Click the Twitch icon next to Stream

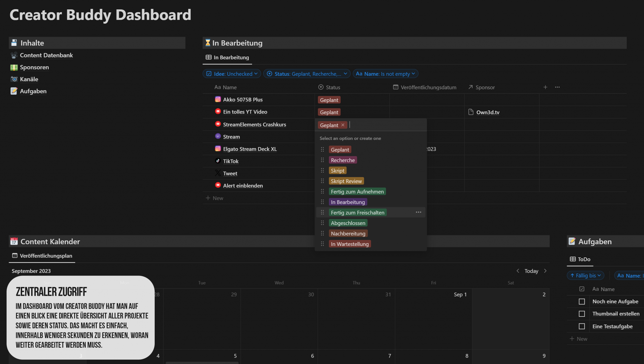(218, 136)
